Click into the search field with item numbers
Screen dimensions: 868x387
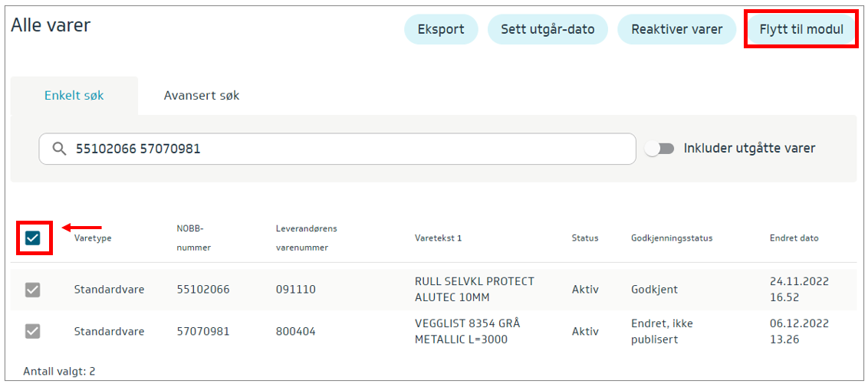(x=345, y=149)
